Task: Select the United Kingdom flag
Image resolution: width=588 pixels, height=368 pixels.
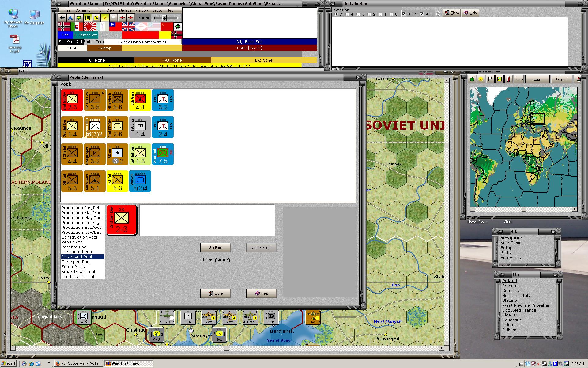Action: tap(128, 27)
